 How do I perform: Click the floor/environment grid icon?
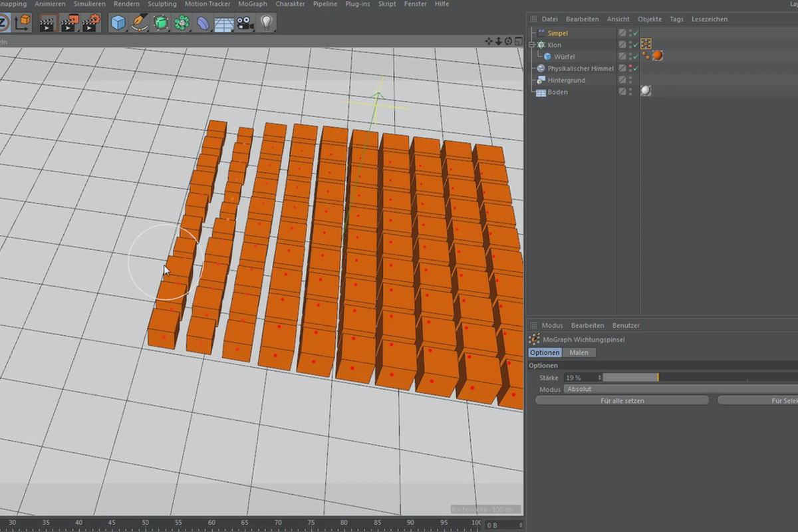point(223,23)
